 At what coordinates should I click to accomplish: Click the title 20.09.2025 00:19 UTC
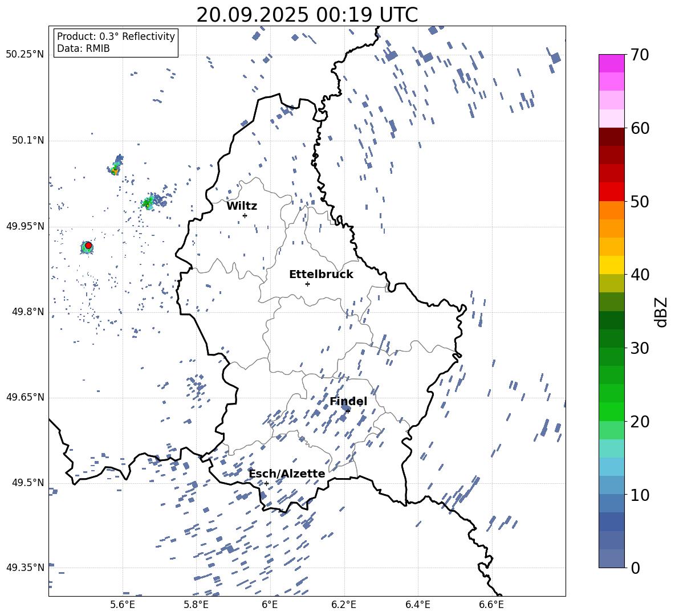tap(307, 15)
